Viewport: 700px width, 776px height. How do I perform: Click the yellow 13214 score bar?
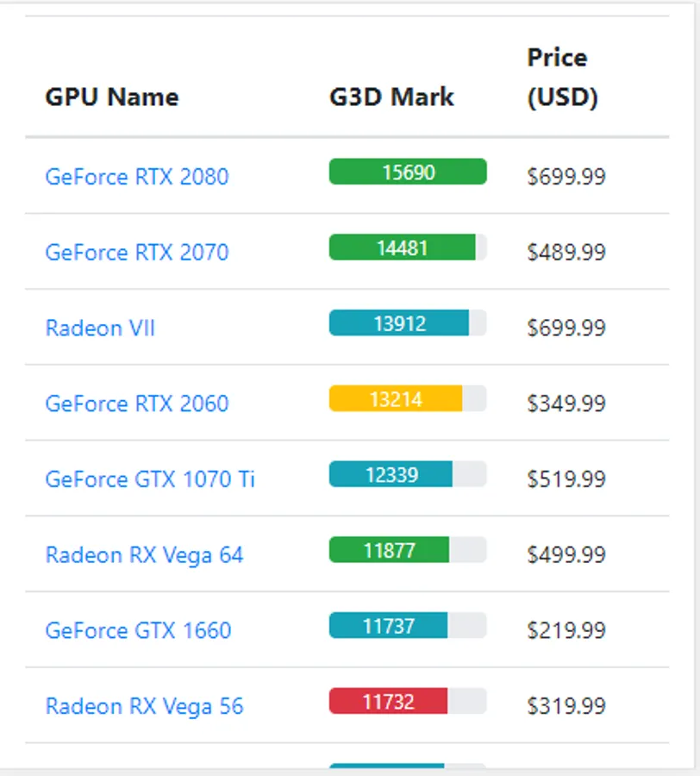tap(396, 399)
